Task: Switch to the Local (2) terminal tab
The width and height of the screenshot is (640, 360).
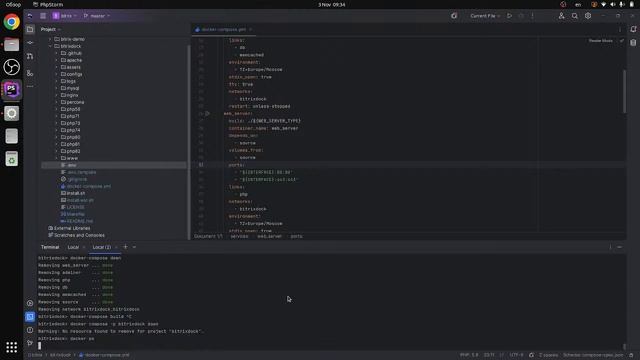Action: [101, 247]
